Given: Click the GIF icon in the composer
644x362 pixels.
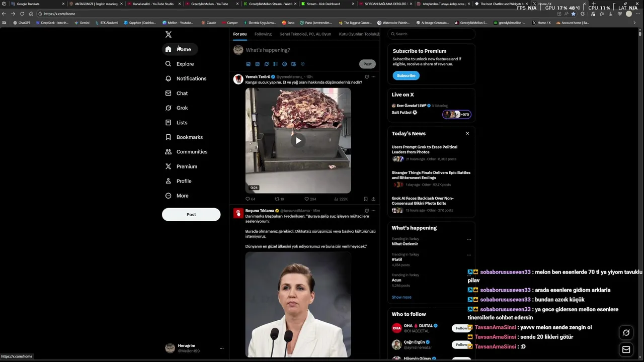Looking at the screenshot, I should pyautogui.click(x=257, y=64).
